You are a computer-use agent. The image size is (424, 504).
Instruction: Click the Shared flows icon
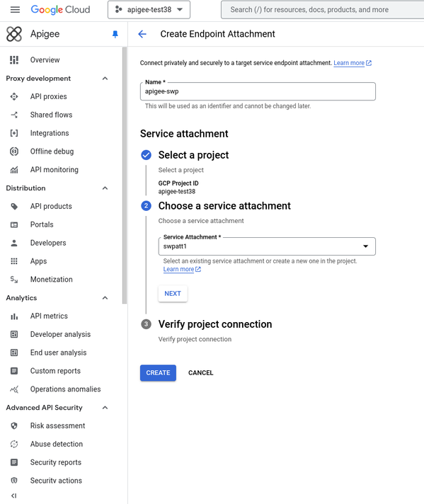(x=14, y=115)
